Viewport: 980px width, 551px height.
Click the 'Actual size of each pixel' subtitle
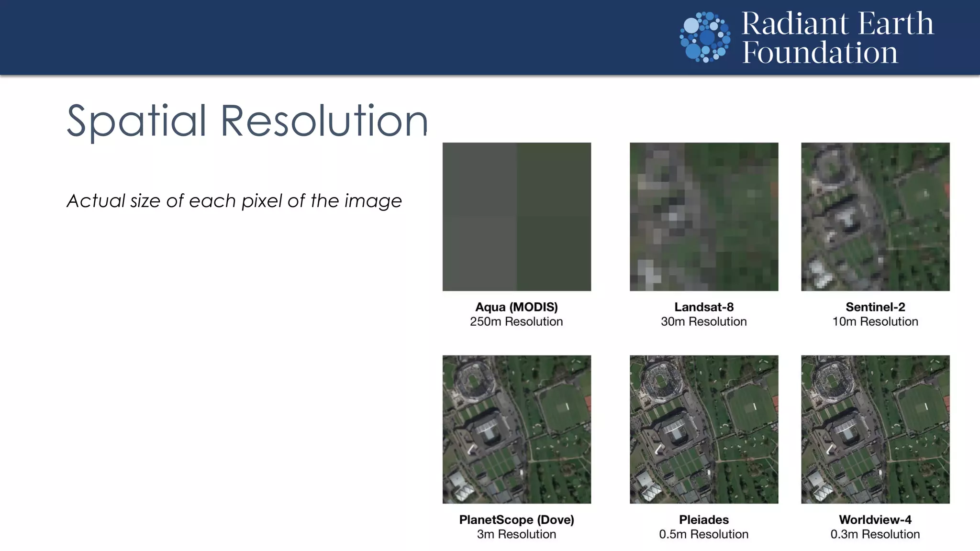234,201
